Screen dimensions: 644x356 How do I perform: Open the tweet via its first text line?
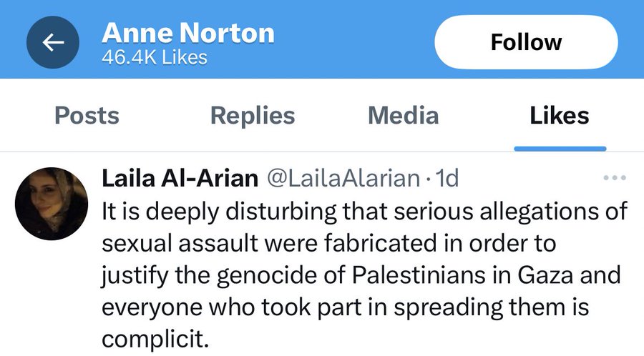[365, 212]
